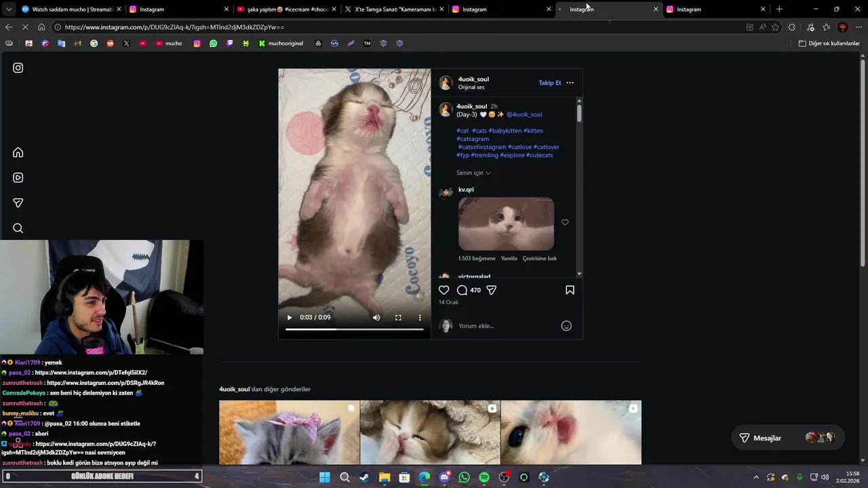Open kv.qri's cat GIF comment image
Image resolution: width=868 pixels, height=488 pixels.
(x=506, y=224)
